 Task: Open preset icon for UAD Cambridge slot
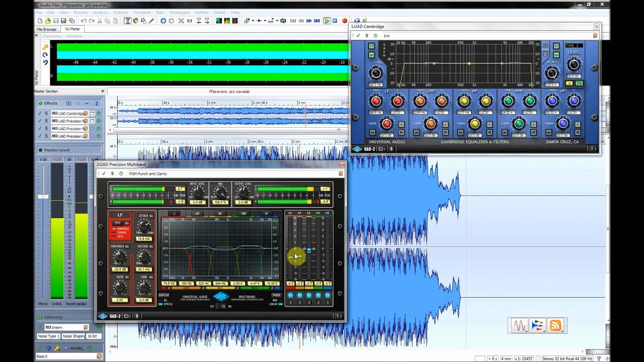tap(86, 114)
